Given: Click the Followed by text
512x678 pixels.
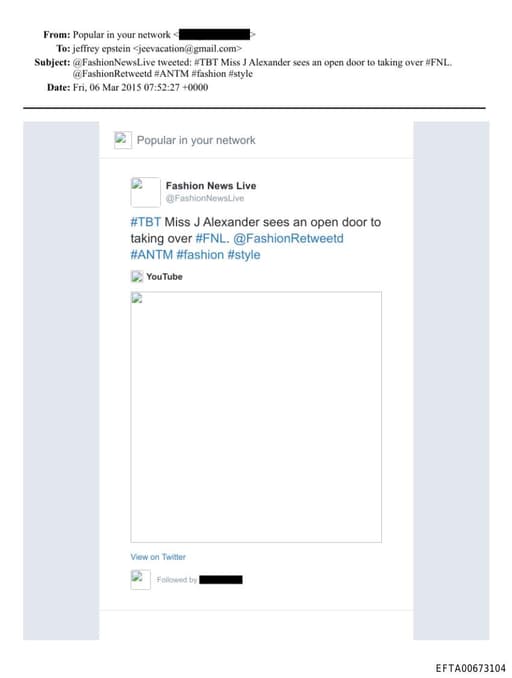Looking at the screenshot, I should click(177, 579).
